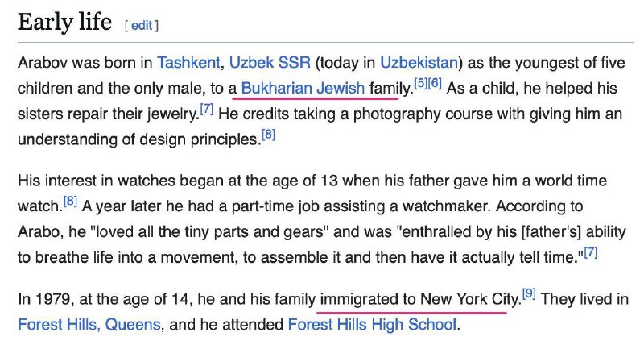Open the Tashkent article link
The height and width of the screenshot is (345, 644).
pos(188,63)
